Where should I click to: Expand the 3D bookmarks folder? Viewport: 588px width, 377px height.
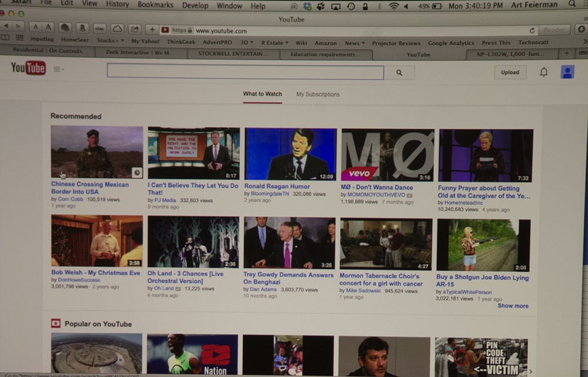(247, 42)
